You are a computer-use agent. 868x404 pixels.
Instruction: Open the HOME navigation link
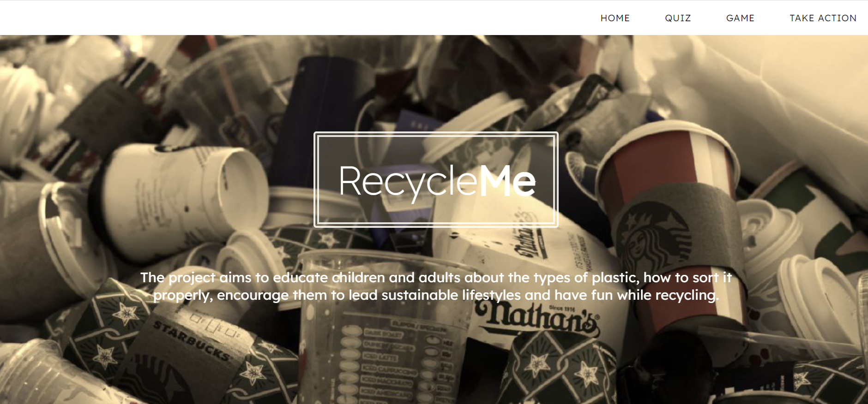[x=615, y=18]
